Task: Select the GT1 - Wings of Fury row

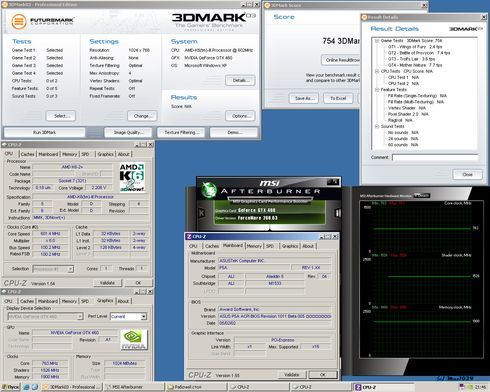Action: click(415, 47)
